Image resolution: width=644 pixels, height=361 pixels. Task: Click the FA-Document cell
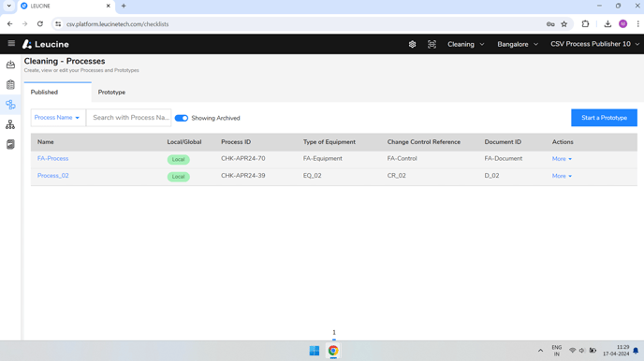504,158
